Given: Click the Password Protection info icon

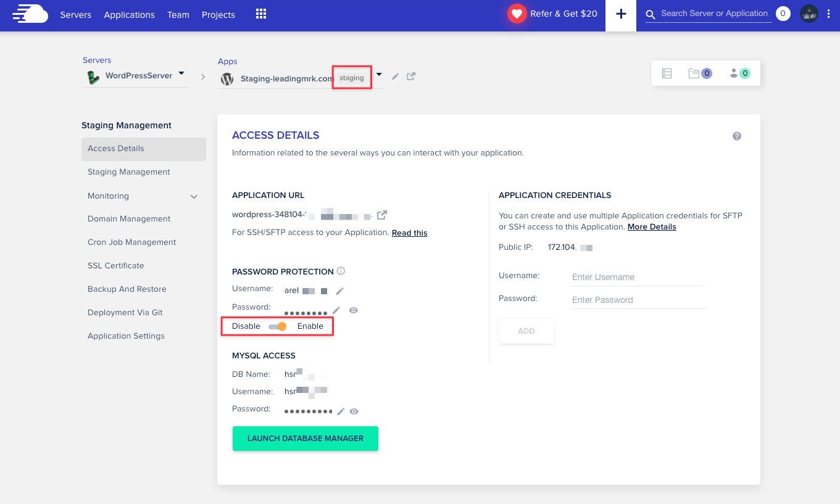Looking at the screenshot, I should 341,271.
